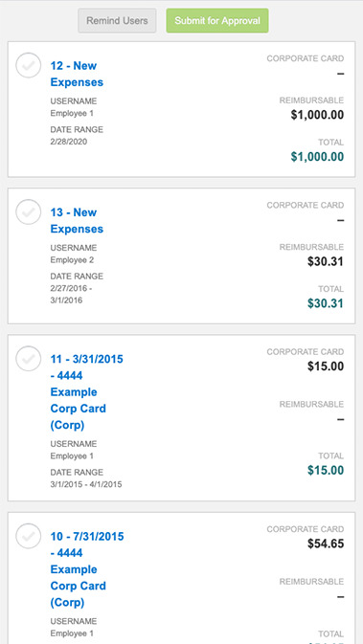Screen dimensions: 363x644
Task: Click the $30.31 total for report 13
Action: click(x=326, y=303)
